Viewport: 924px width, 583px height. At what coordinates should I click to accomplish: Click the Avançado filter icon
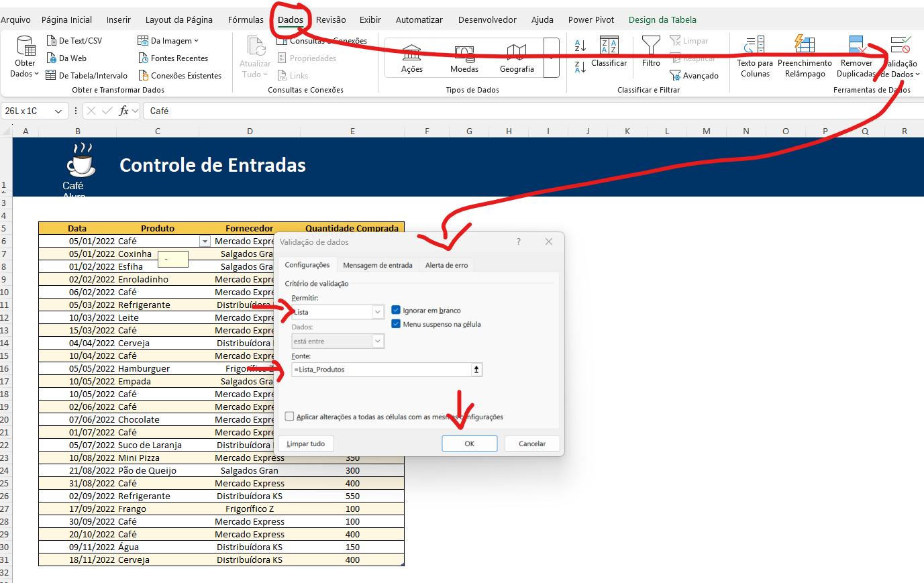[x=675, y=76]
